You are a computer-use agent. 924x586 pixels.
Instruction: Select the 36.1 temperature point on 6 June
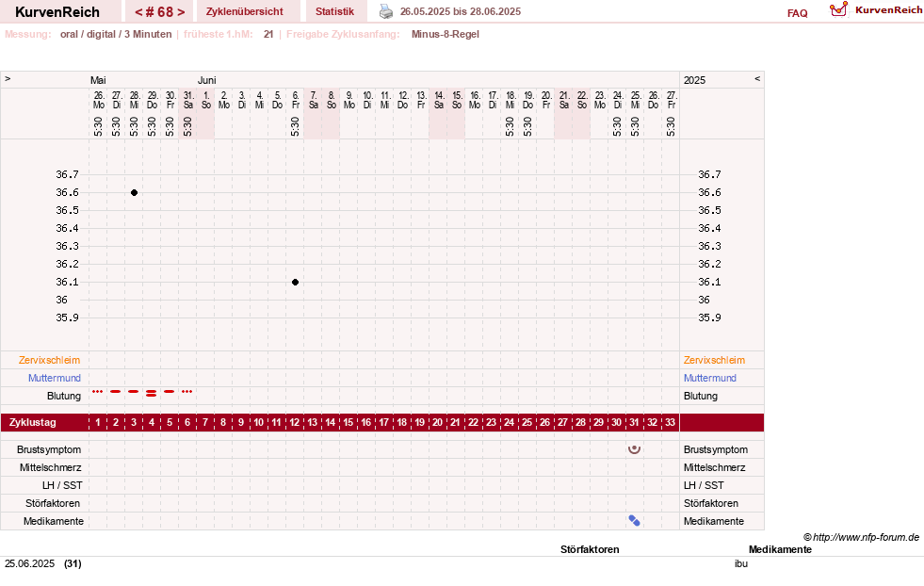(295, 283)
